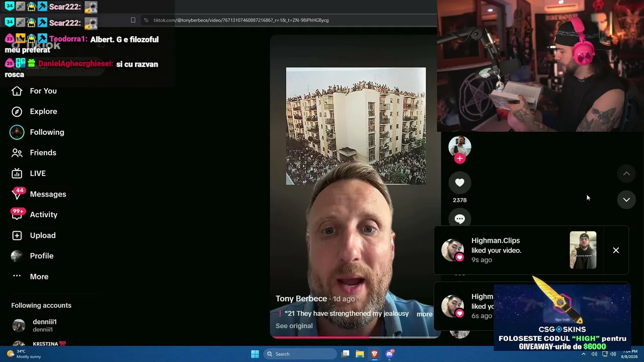Follow creator with the red plus badge

(459, 159)
